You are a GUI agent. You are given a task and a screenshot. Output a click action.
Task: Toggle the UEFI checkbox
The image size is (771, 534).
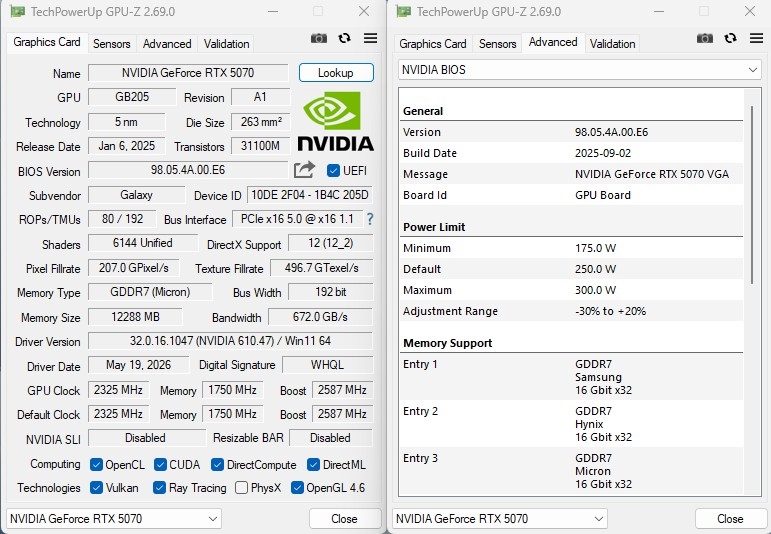click(333, 171)
